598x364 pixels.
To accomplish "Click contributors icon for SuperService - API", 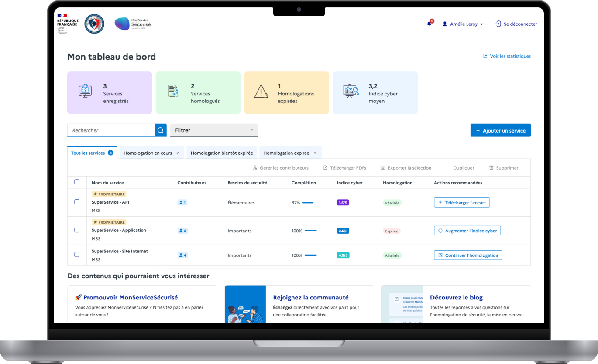I will (x=182, y=203).
